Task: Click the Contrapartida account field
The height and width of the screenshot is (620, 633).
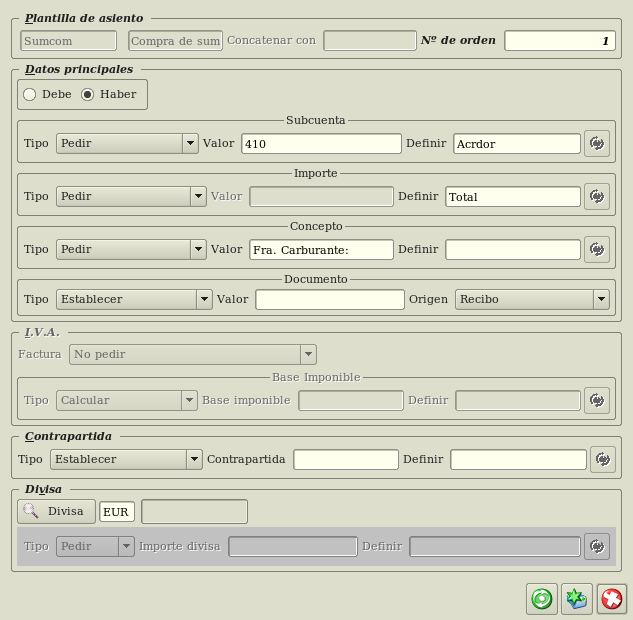Action: pos(346,459)
